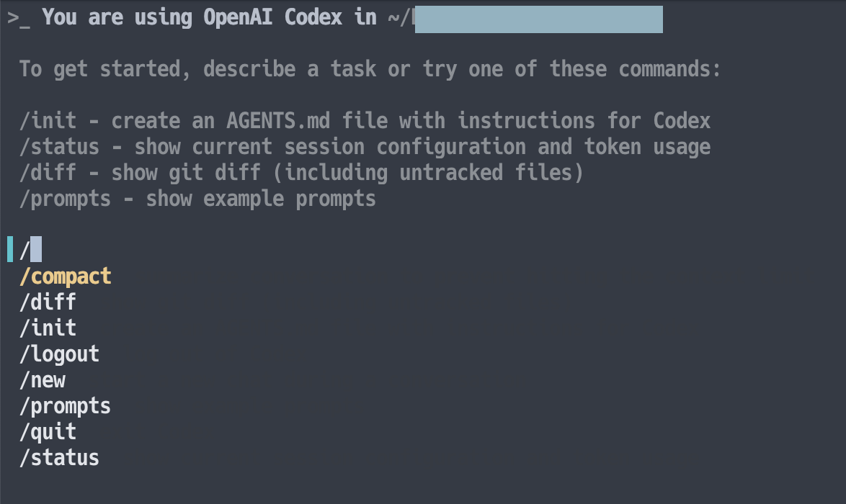Click the /diff untracked files description line

(x=300, y=172)
